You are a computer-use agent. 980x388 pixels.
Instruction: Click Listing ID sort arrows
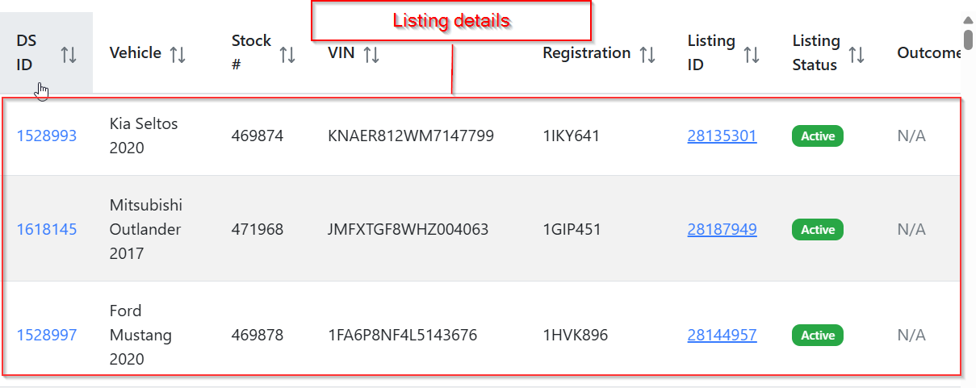coord(752,54)
